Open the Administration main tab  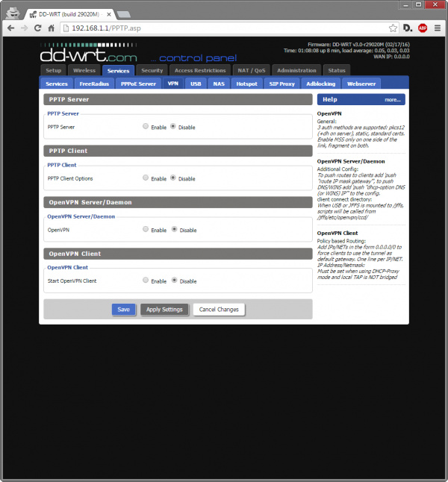tap(296, 70)
